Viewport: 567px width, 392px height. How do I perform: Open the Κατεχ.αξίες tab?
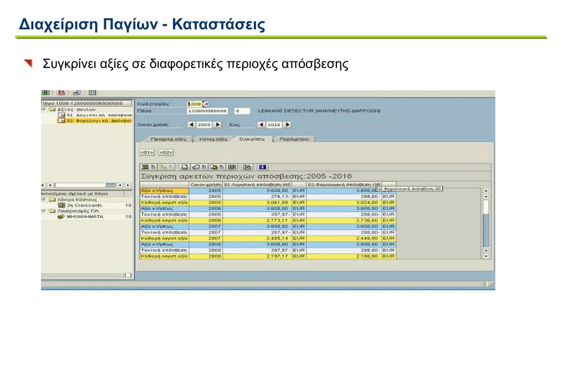click(213, 139)
